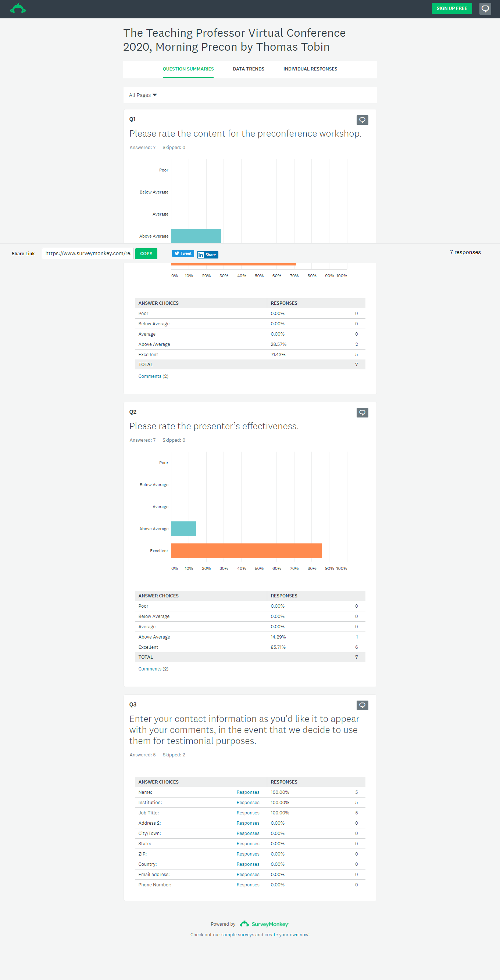500x980 pixels.
Task: Select the Question Summaries tab
Action: pos(188,69)
